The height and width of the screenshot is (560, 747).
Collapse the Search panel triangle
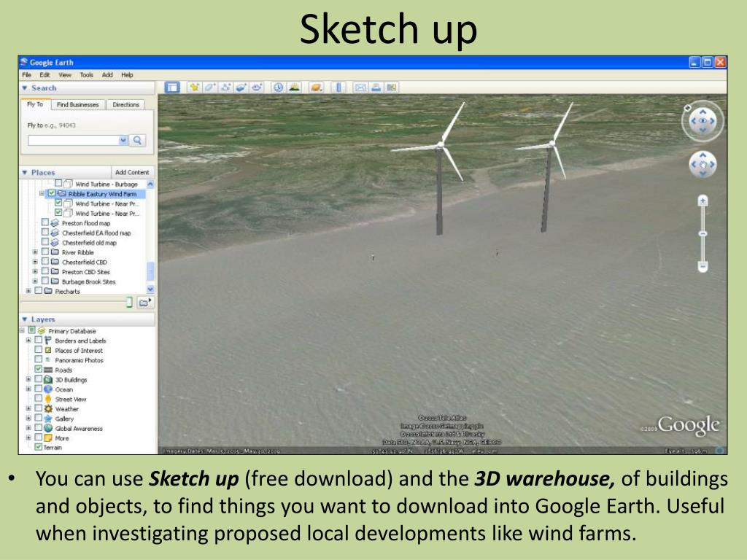[25, 88]
